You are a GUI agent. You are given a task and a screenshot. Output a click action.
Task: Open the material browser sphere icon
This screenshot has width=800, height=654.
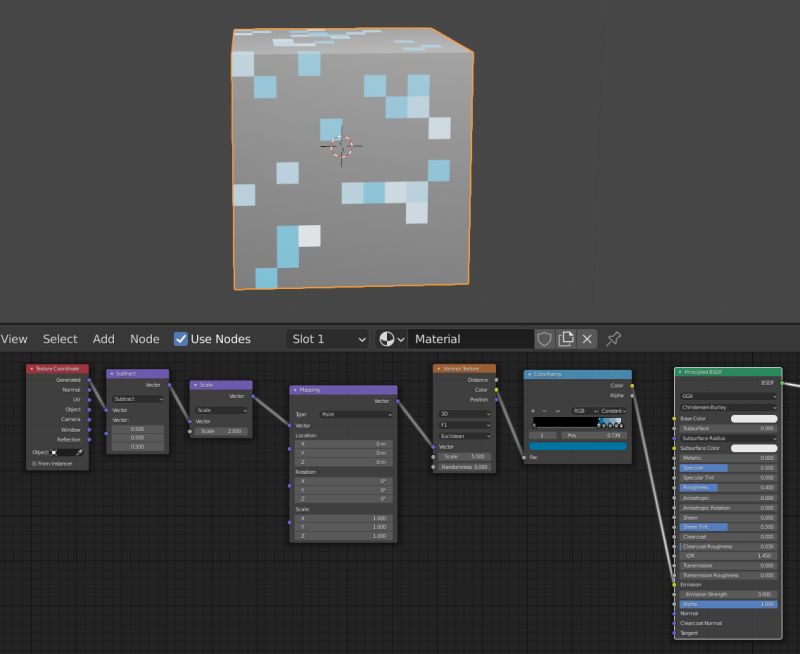[388, 338]
